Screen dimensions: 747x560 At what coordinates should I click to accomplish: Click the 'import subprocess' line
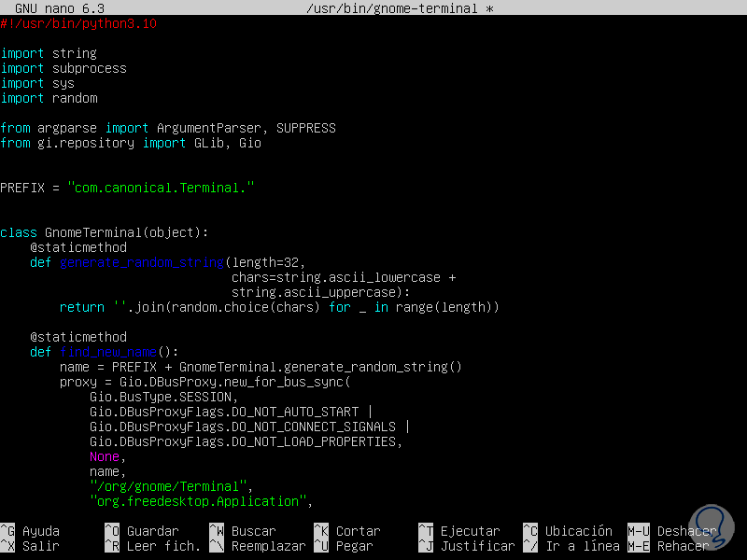tap(63, 68)
